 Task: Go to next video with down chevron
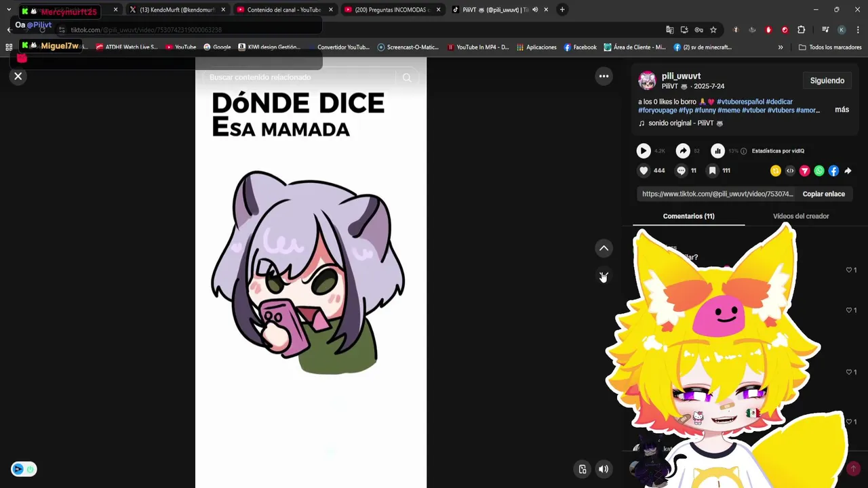[604, 275]
